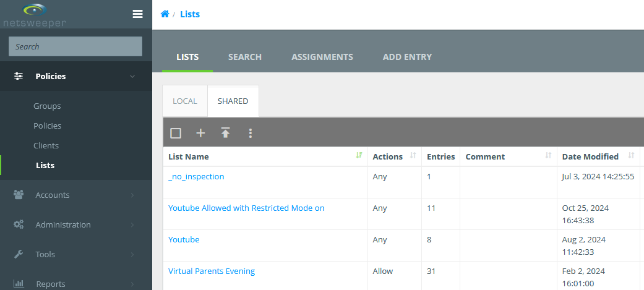Expand the Administration menu chevron

(x=132, y=224)
